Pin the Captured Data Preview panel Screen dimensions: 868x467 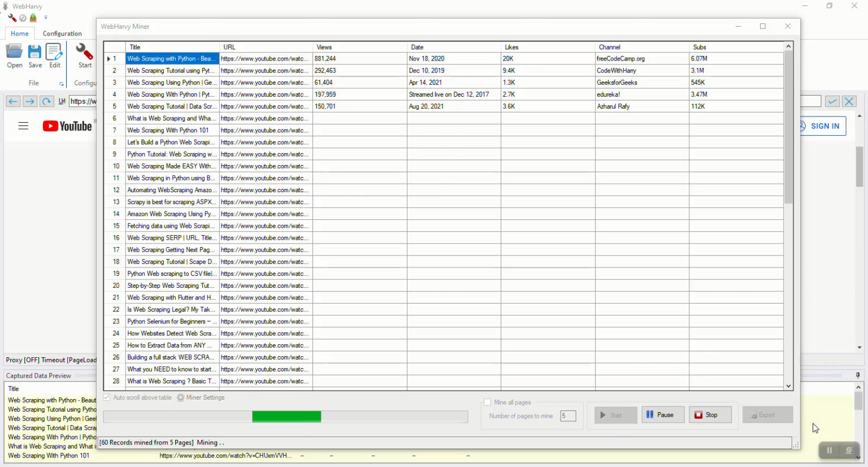(x=857, y=375)
